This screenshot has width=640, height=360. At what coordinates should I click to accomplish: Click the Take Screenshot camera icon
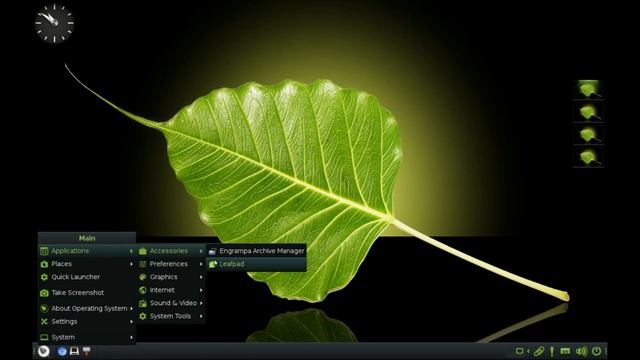click(x=44, y=293)
